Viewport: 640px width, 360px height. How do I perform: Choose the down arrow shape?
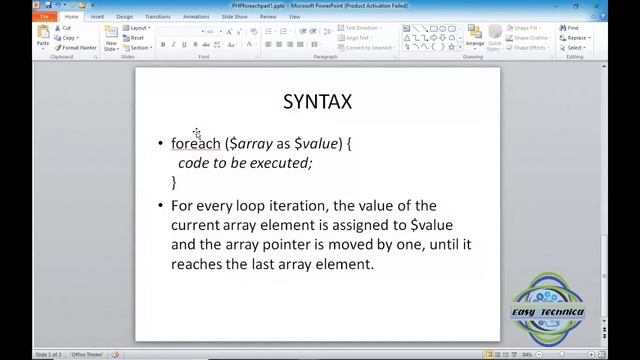(x=442, y=38)
